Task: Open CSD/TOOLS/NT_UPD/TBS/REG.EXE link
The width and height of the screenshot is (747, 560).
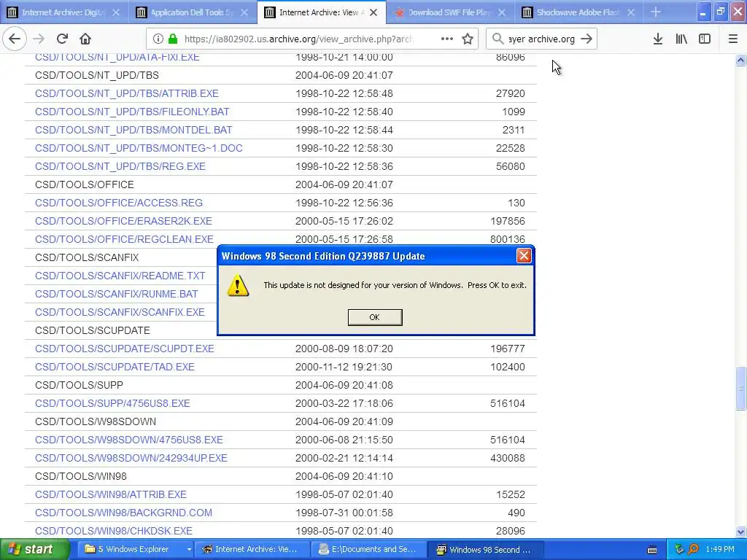Action: click(x=120, y=166)
